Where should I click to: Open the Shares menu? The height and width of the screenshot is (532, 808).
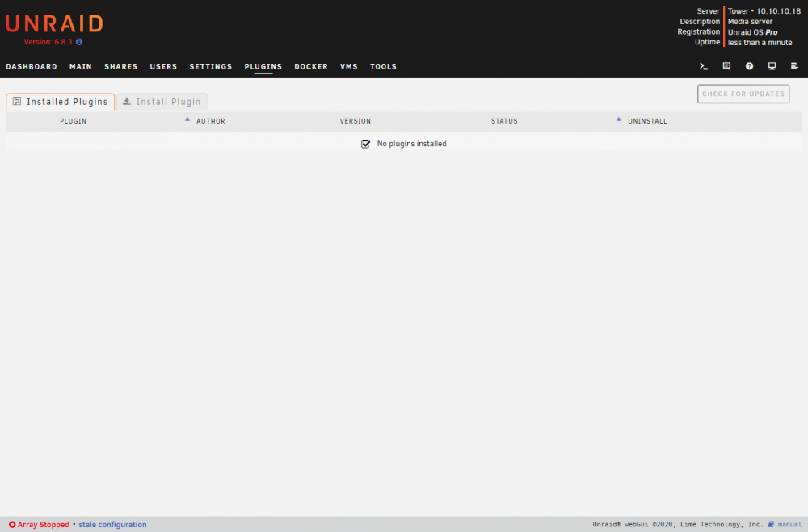point(121,66)
